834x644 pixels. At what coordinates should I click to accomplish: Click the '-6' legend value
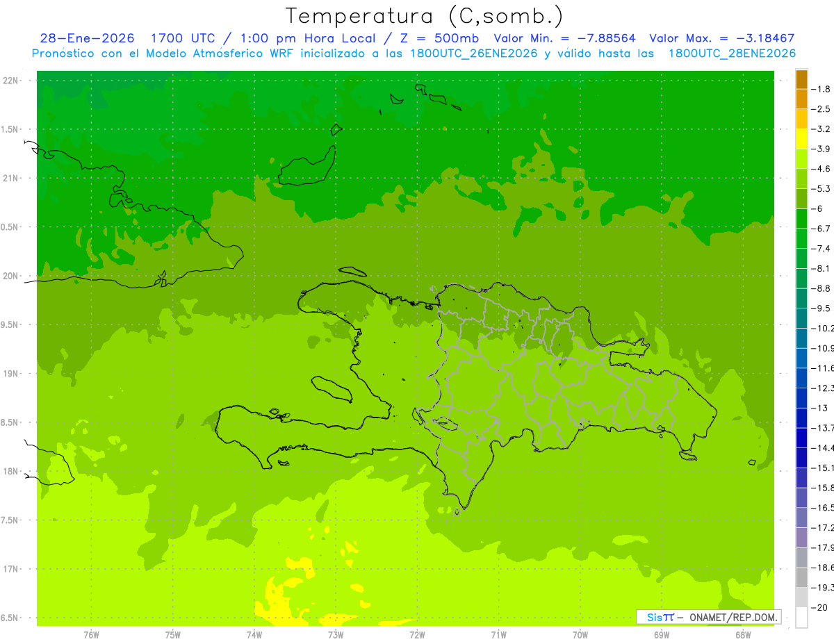pyautogui.click(x=817, y=209)
